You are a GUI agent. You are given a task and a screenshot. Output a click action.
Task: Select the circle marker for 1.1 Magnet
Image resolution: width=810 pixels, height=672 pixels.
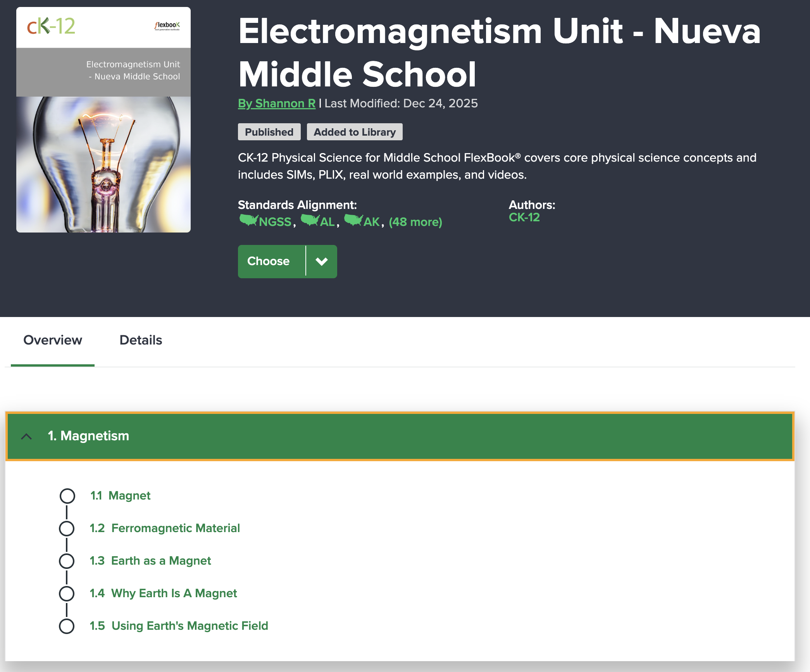pos(67,496)
